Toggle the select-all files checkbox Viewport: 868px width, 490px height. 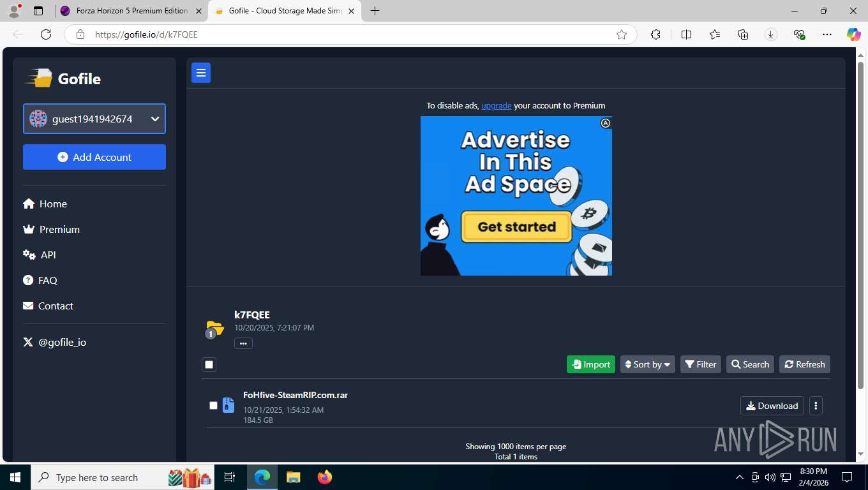(x=209, y=364)
